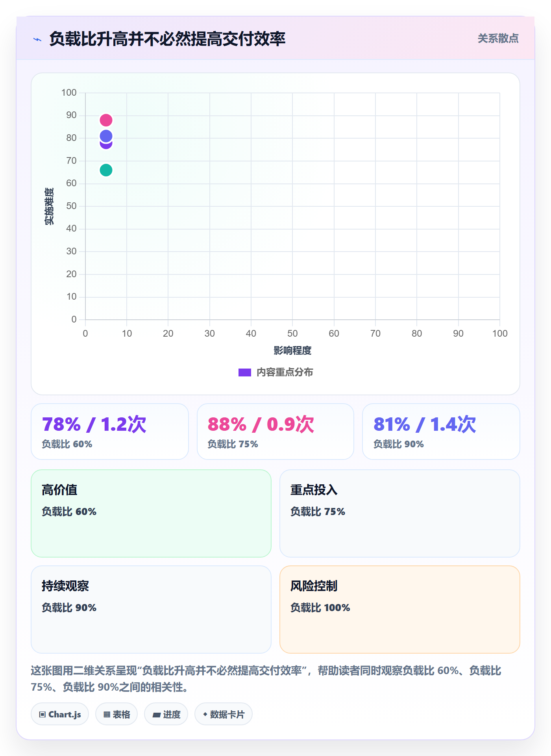Click the Chart.js tag chip
The image size is (551, 756).
click(60, 714)
